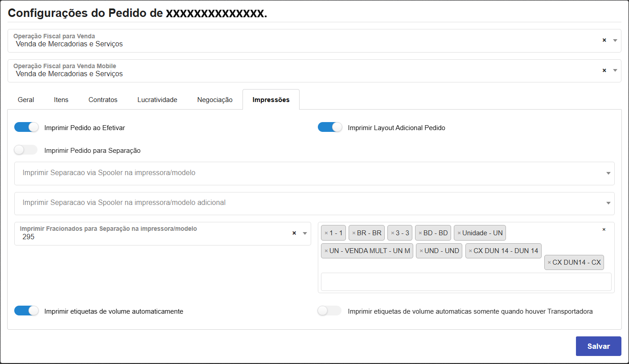629x364 pixels.
Task: Remove the 'CX DUN 14 - DUN 14' tag
Action: [x=470, y=251]
